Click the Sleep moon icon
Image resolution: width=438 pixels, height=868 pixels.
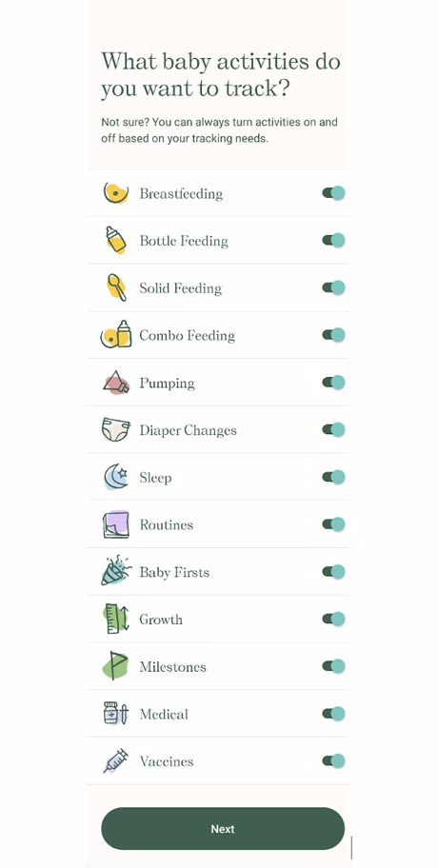(116, 477)
